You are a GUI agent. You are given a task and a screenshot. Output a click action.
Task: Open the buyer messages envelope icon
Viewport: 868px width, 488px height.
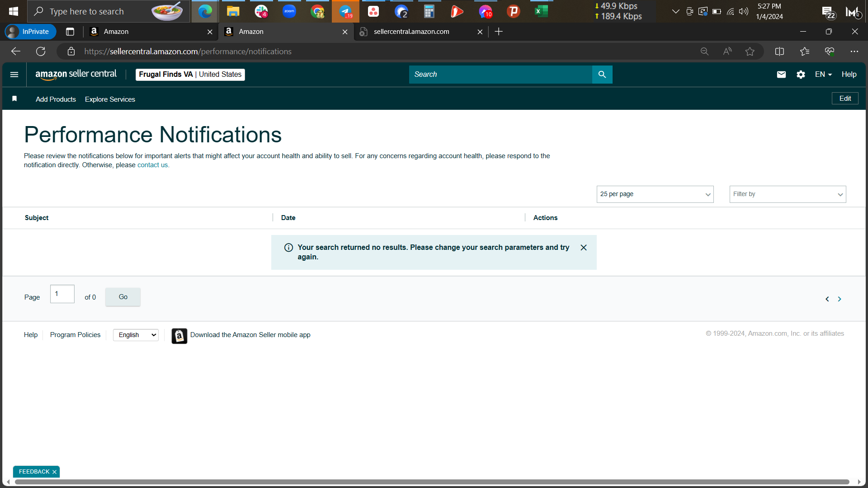(781, 75)
